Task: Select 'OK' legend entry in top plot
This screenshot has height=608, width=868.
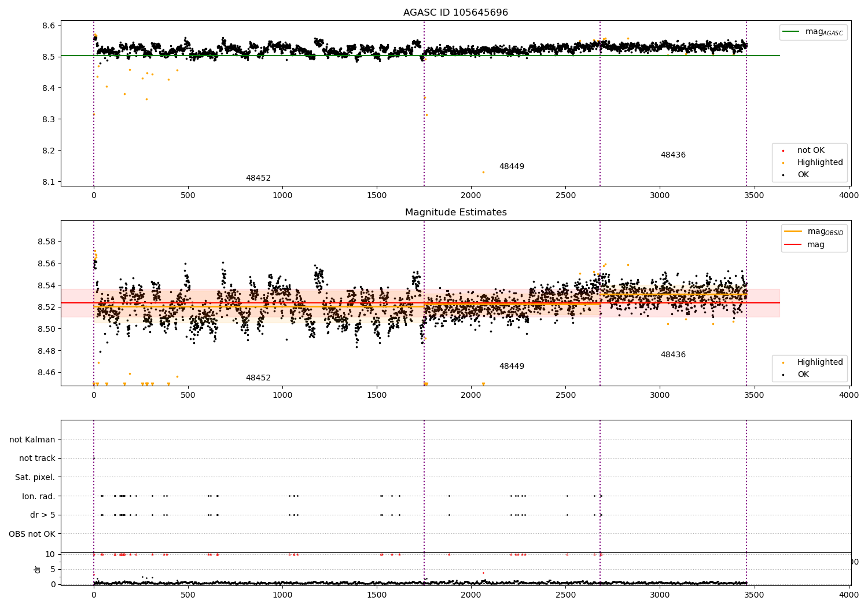Action: [x=803, y=175]
